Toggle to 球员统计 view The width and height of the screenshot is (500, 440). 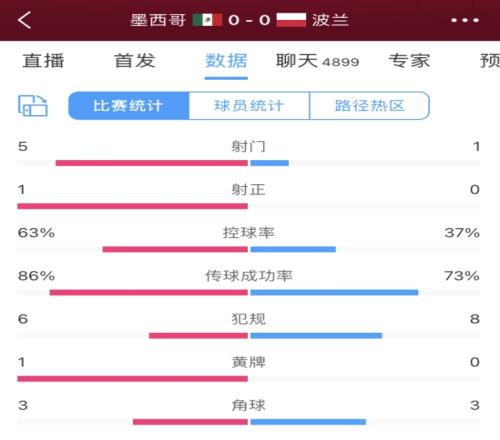249,106
